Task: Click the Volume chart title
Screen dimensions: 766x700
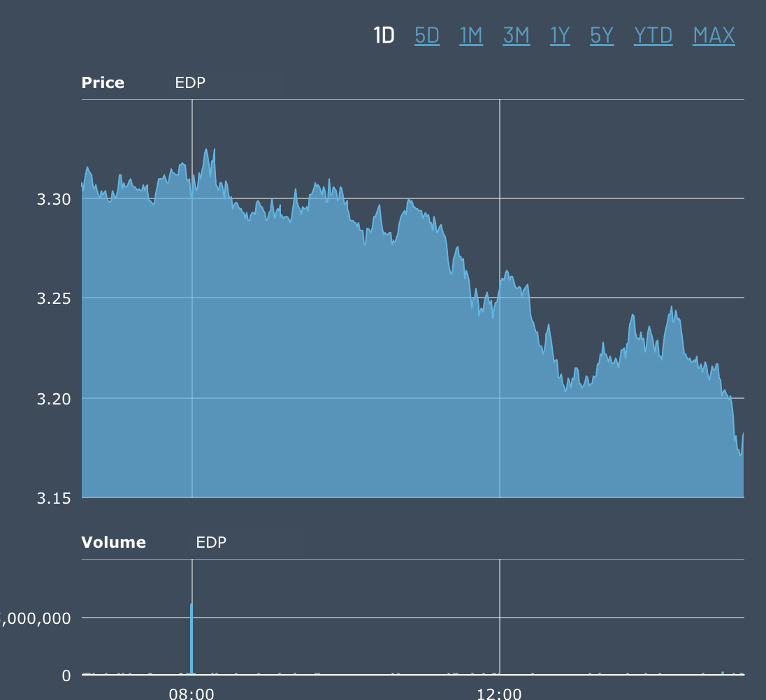Action: pyautogui.click(x=113, y=543)
